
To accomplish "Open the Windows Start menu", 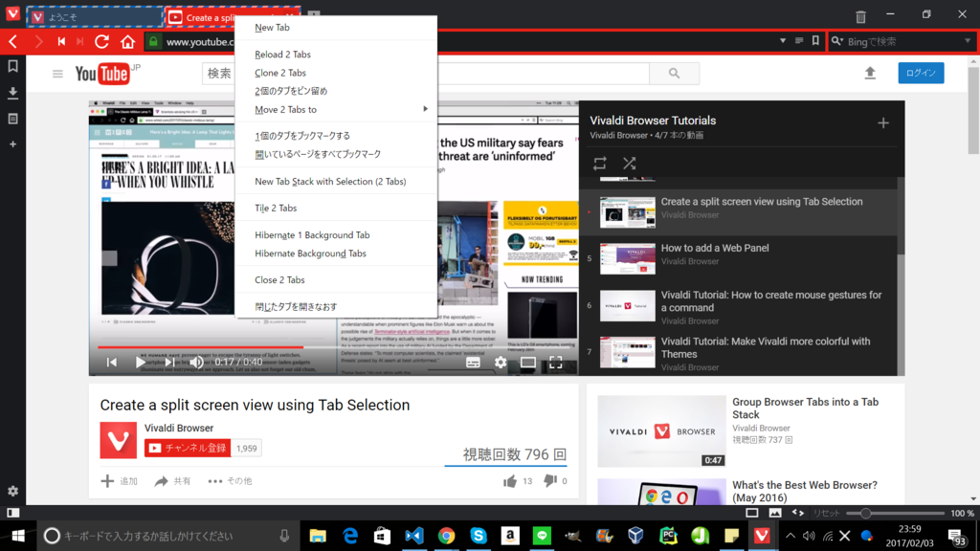I will click(17, 536).
